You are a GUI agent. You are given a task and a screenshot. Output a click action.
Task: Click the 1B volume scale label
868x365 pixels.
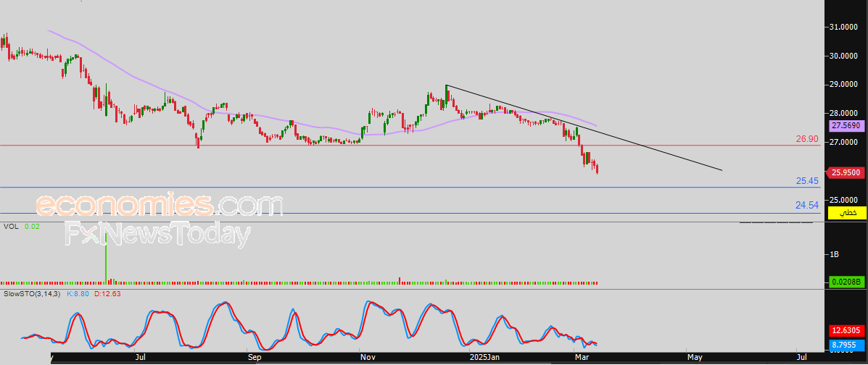click(835, 254)
